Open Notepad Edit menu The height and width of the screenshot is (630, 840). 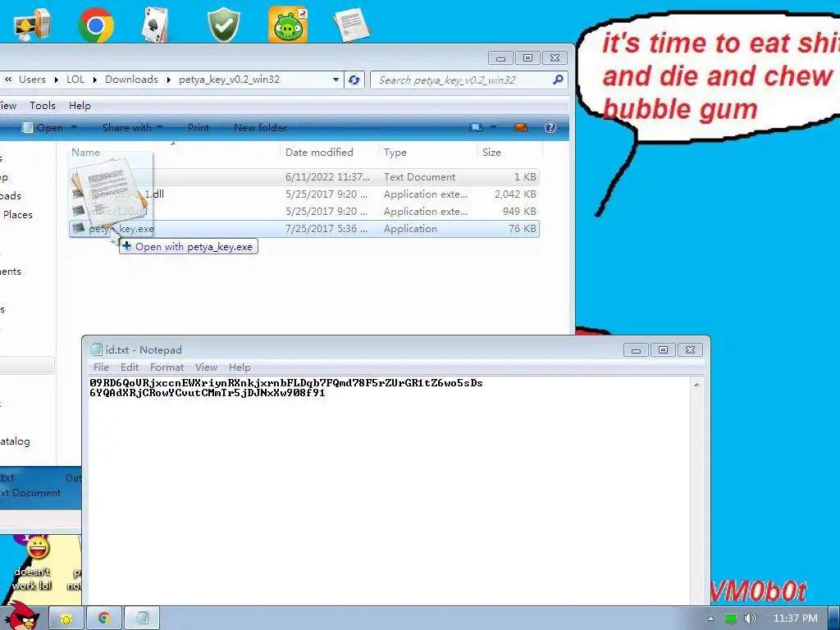click(x=129, y=367)
